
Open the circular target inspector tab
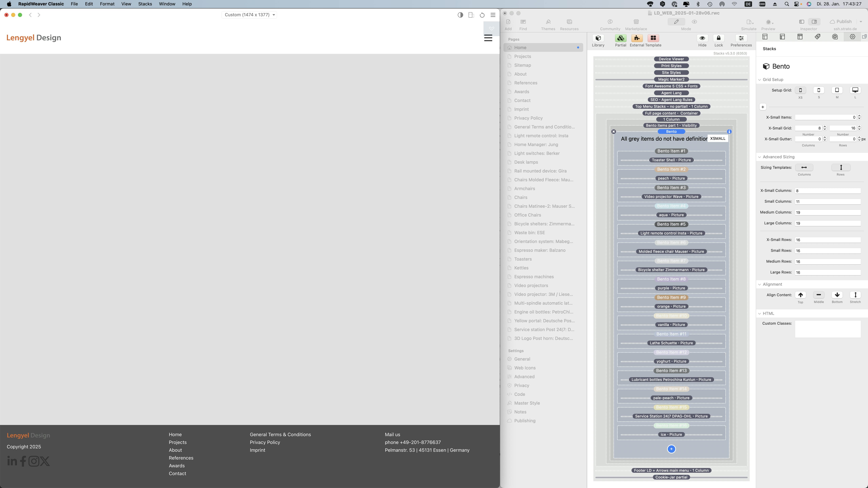point(835,37)
